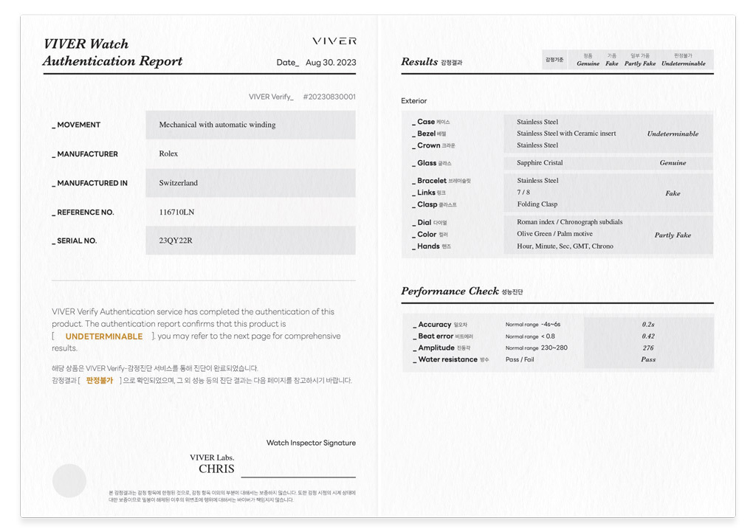
Task: Click the '_SERIAL NO.' label
Action: click(x=75, y=241)
